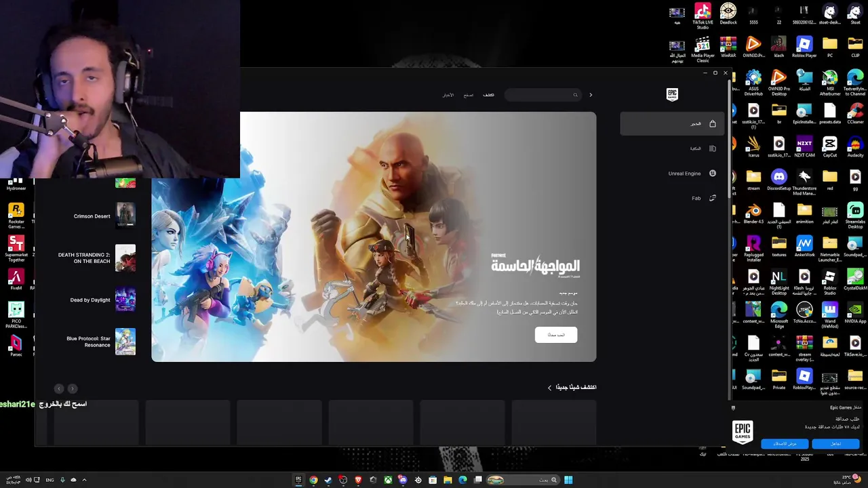Open DiscordSetup desktop icon
Viewport: 868px width, 488px height.
point(779,180)
